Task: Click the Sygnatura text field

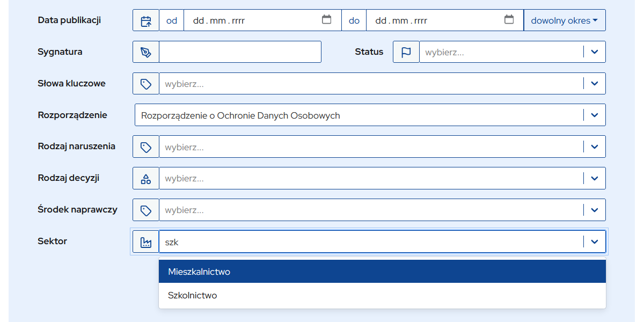Action: point(240,52)
